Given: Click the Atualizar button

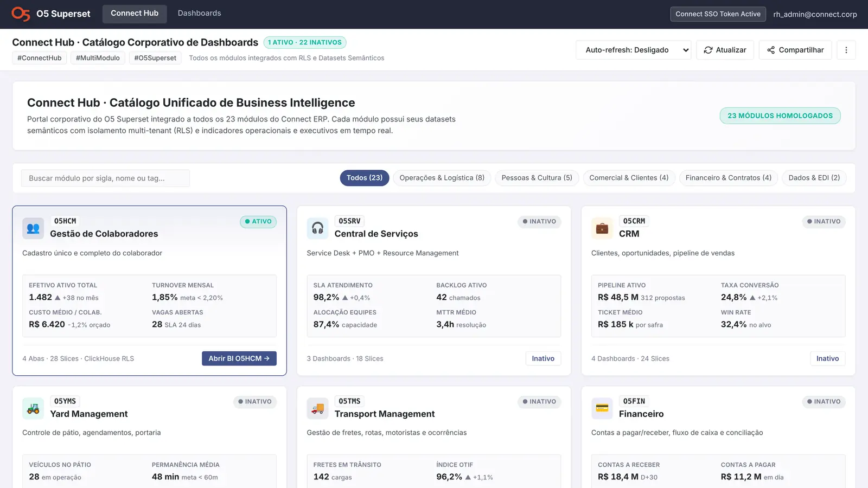Looking at the screenshot, I should coord(725,50).
